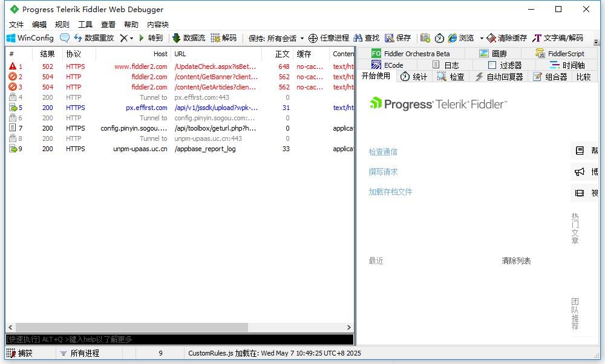Viewport: 605px width, 364px height.
Task: Switch to the 日志 tab
Action: coord(445,65)
